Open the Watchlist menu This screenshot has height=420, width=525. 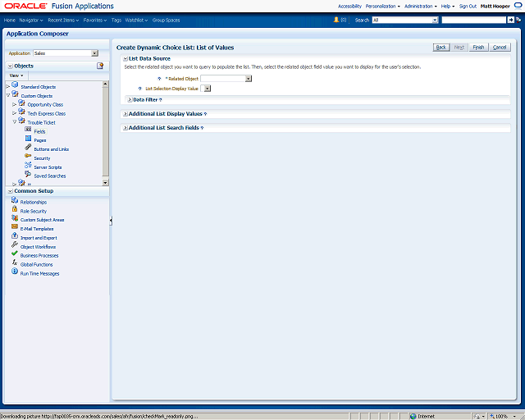137,20
